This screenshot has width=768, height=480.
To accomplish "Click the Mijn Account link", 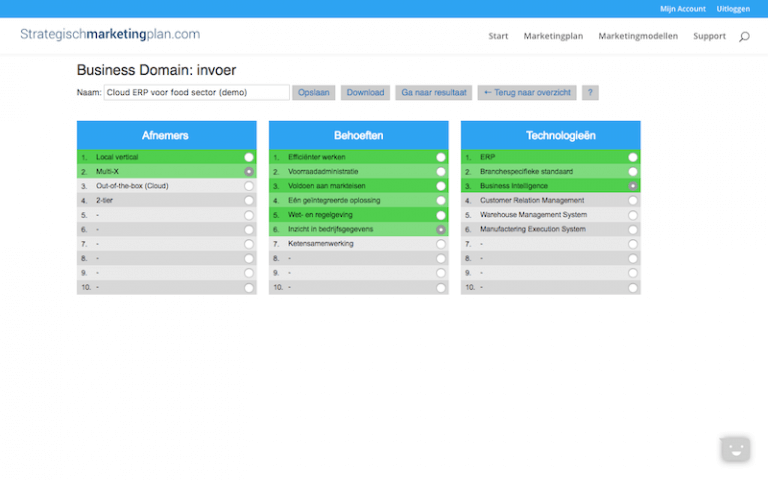I will (683, 9).
